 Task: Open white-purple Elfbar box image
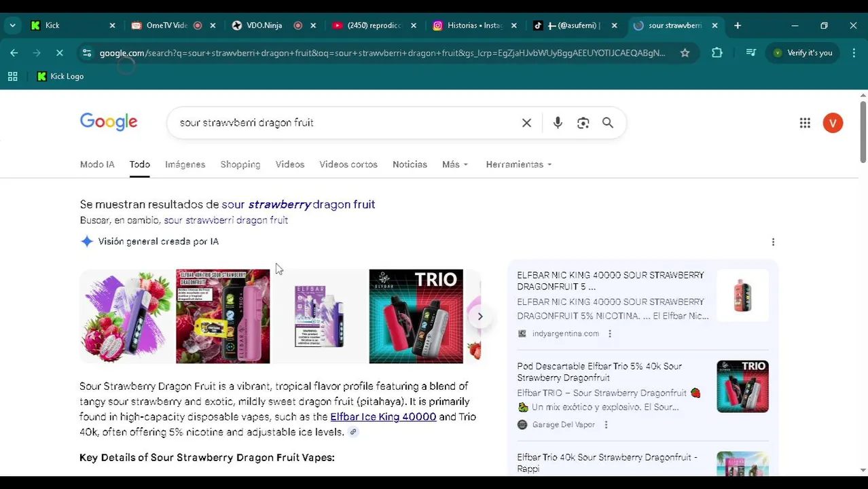pos(319,316)
